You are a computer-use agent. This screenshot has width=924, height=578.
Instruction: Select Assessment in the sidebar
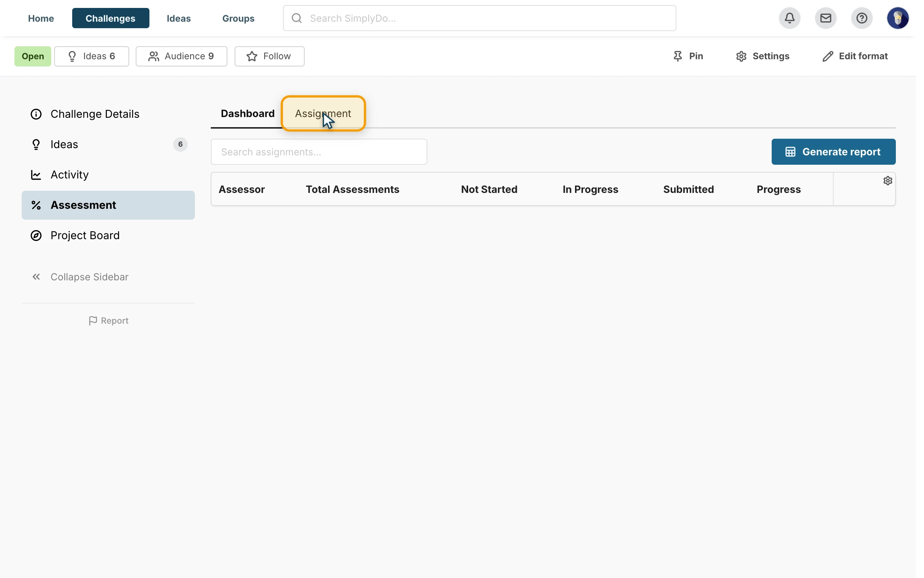point(108,205)
